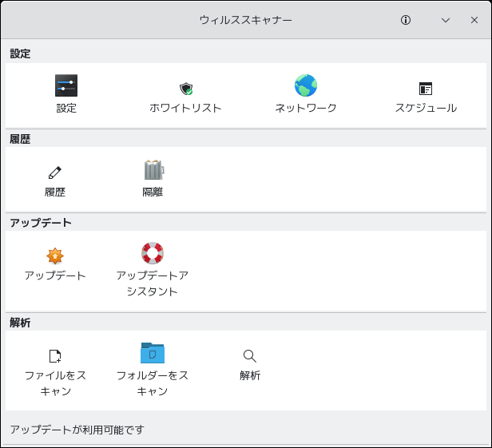Click the フォルダーをスキャン folder icon

(153, 353)
